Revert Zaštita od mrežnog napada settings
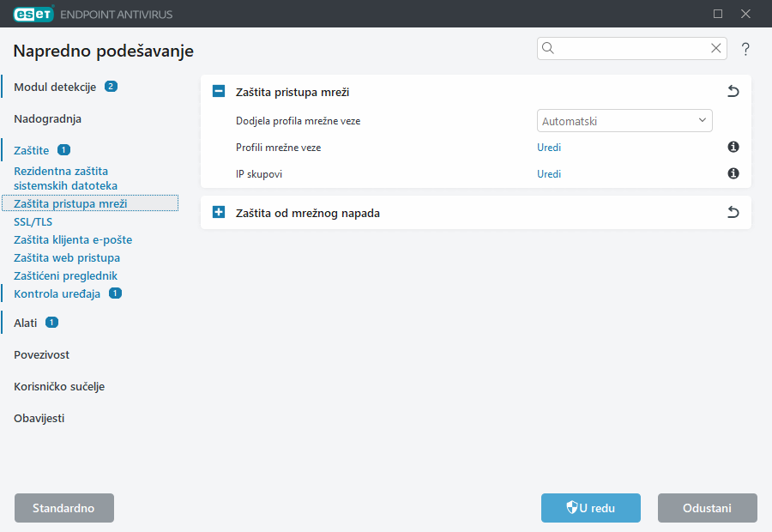This screenshot has height=532, width=772. 733,213
